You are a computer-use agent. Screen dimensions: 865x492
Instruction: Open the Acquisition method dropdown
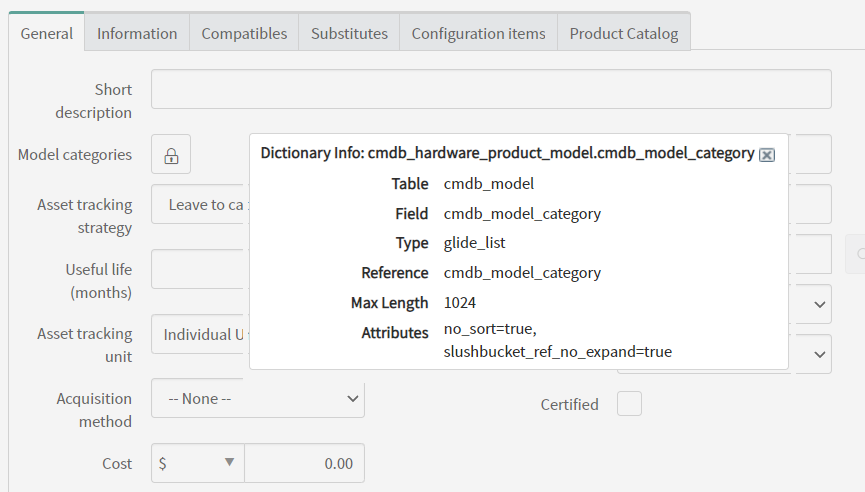click(258, 398)
